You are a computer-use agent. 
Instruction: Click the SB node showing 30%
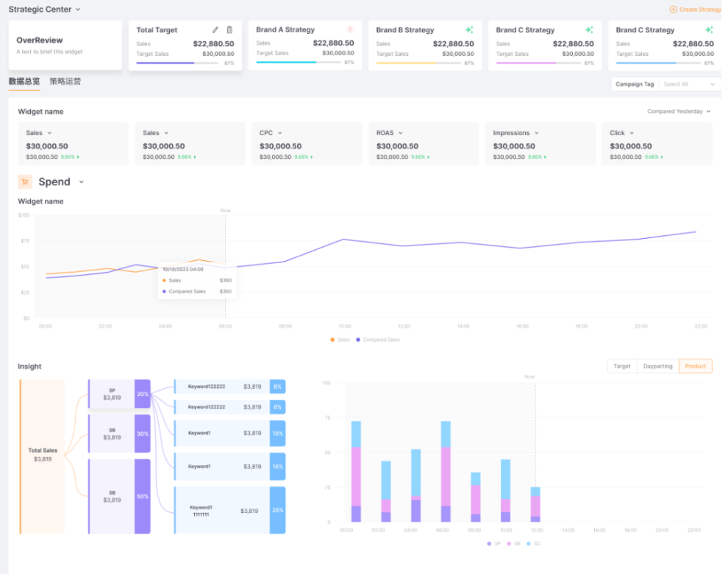point(119,434)
